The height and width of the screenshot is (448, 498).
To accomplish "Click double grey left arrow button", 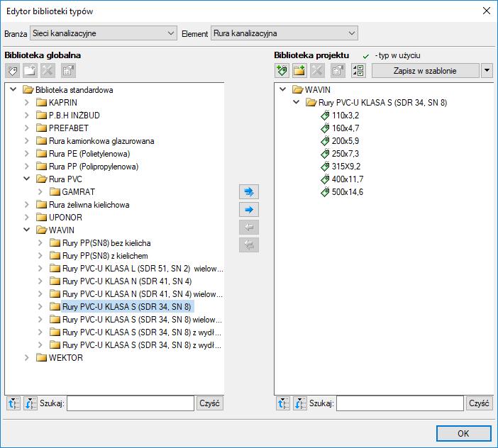I will pyautogui.click(x=249, y=245).
